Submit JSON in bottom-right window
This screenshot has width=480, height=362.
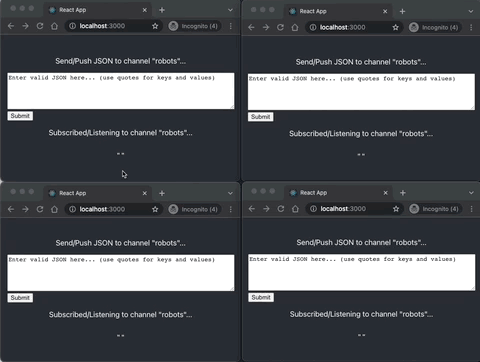(x=261, y=297)
